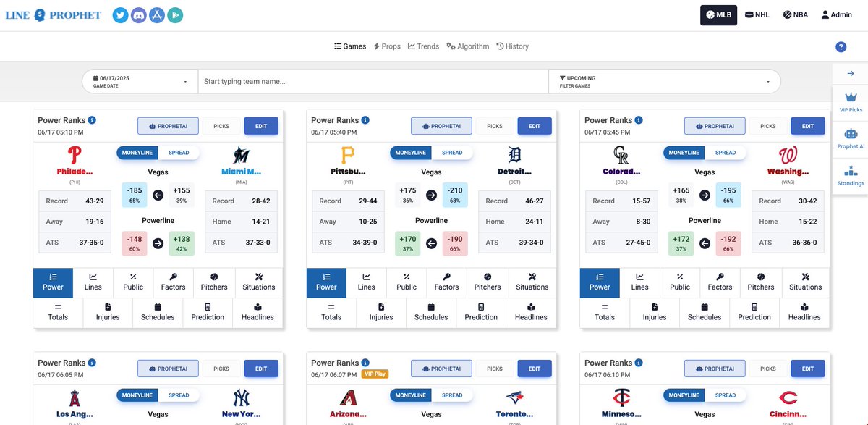Open Lines tab in Philadelphia card
This screenshot has width=868, height=425.
(93, 282)
